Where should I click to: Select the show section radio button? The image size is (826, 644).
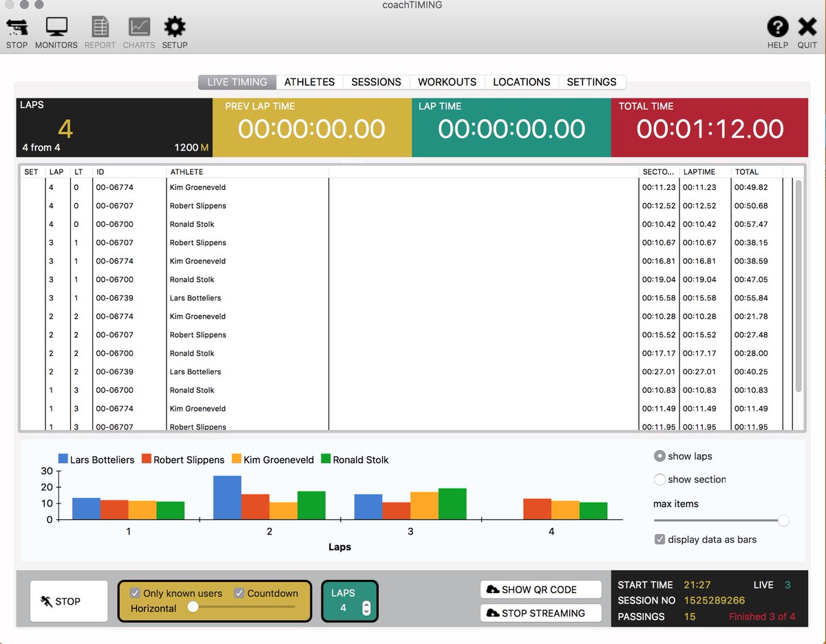(659, 480)
